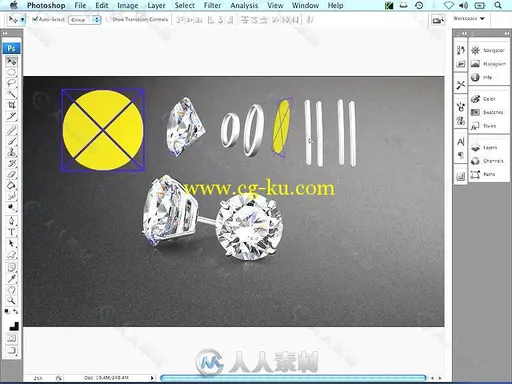Select the Move tool in the toolbox
The width and height of the screenshot is (512, 384).
click(x=11, y=62)
